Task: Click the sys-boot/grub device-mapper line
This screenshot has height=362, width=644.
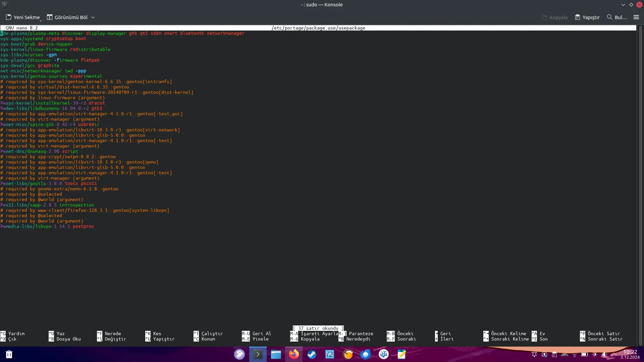Action: coord(37,44)
